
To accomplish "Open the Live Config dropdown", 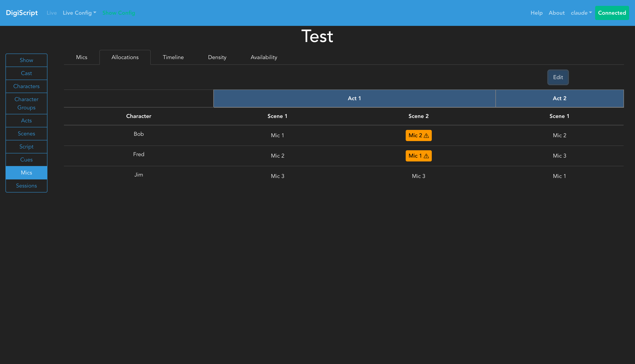I will point(79,13).
